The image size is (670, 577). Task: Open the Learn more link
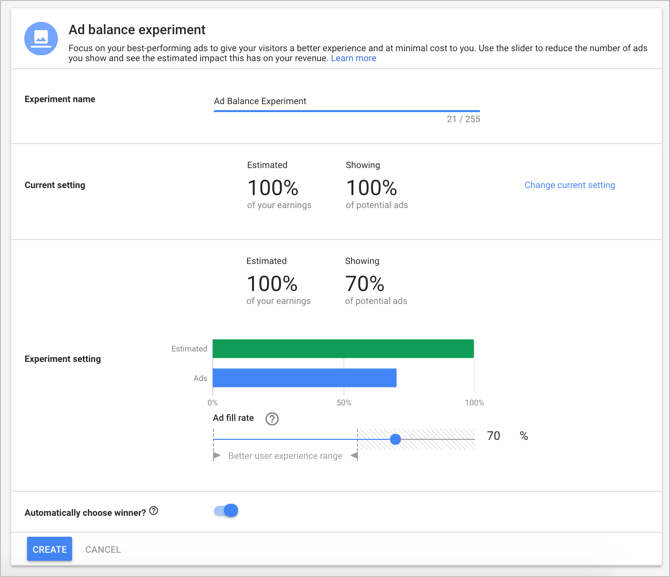point(354,58)
